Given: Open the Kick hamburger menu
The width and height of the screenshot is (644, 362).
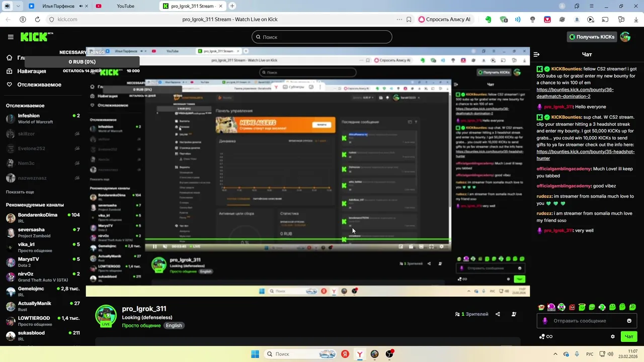Looking at the screenshot, I should (11, 37).
